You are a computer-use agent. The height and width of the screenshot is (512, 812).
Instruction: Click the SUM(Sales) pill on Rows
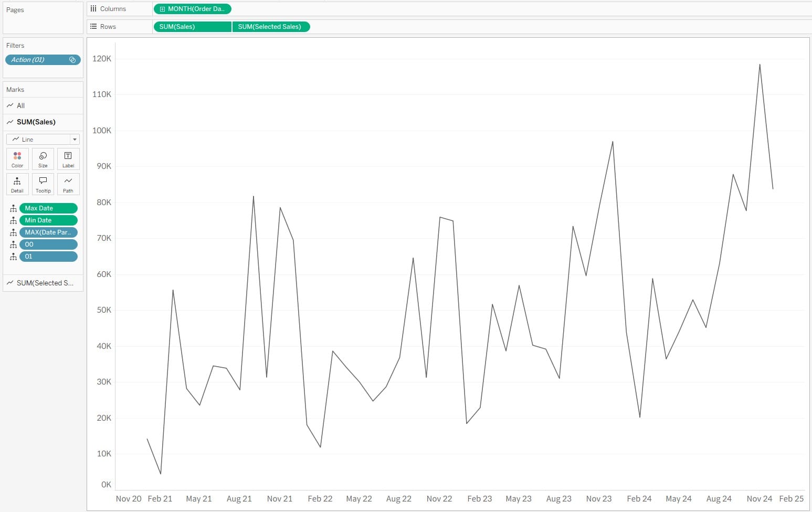pos(192,27)
